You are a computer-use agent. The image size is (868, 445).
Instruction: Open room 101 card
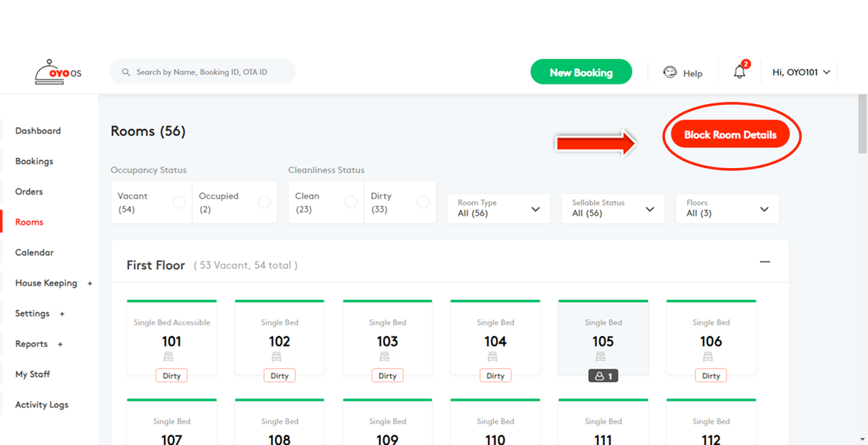pos(172,337)
